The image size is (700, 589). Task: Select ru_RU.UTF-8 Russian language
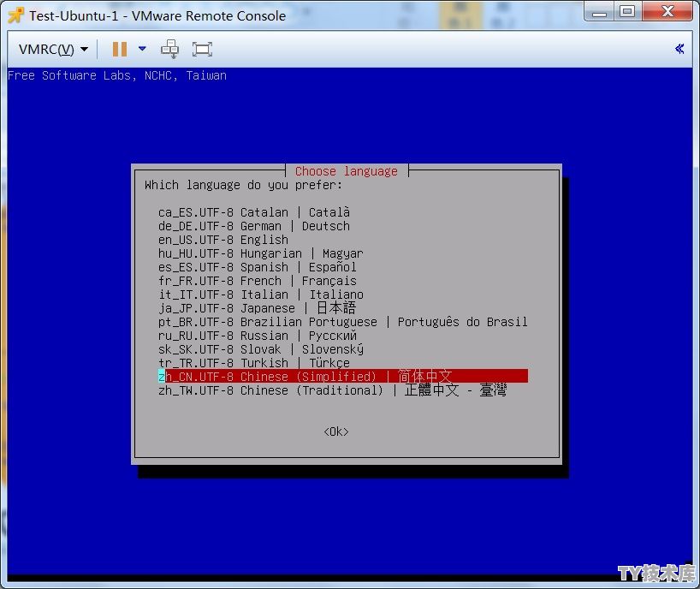click(x=257, y=336)
